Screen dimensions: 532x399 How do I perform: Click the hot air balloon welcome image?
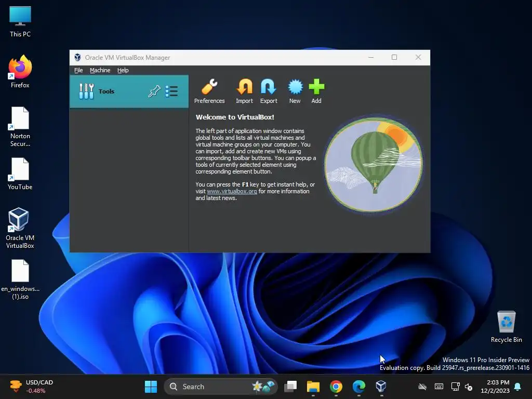tap(374, 165)
